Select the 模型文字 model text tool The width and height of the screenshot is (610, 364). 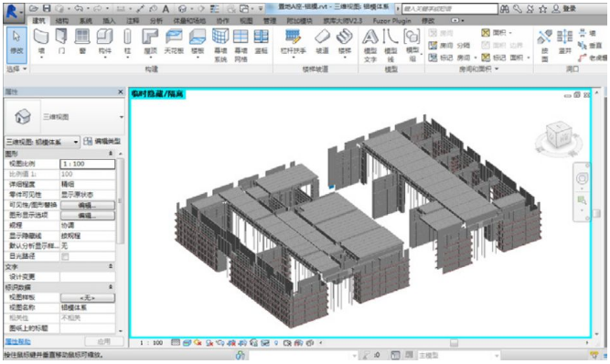(370, 45)
